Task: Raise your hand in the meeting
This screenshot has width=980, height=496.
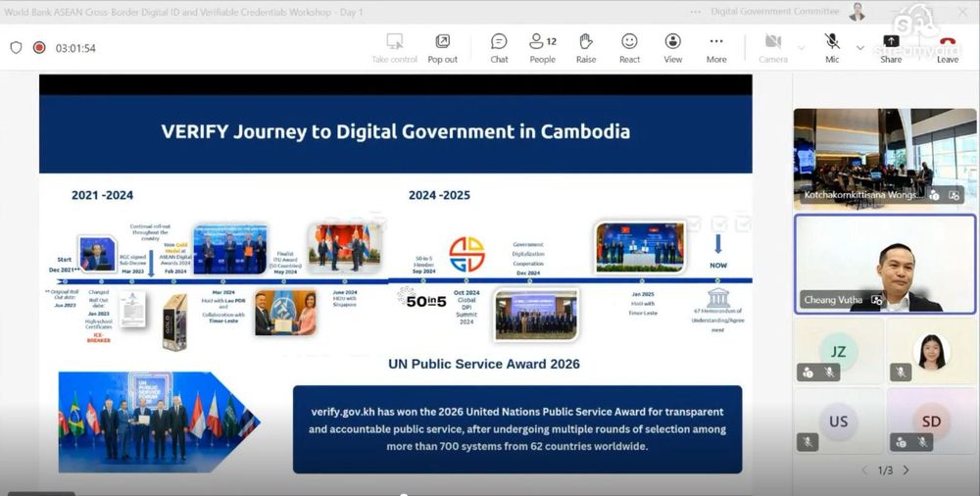Action: (x=586, y=48)
